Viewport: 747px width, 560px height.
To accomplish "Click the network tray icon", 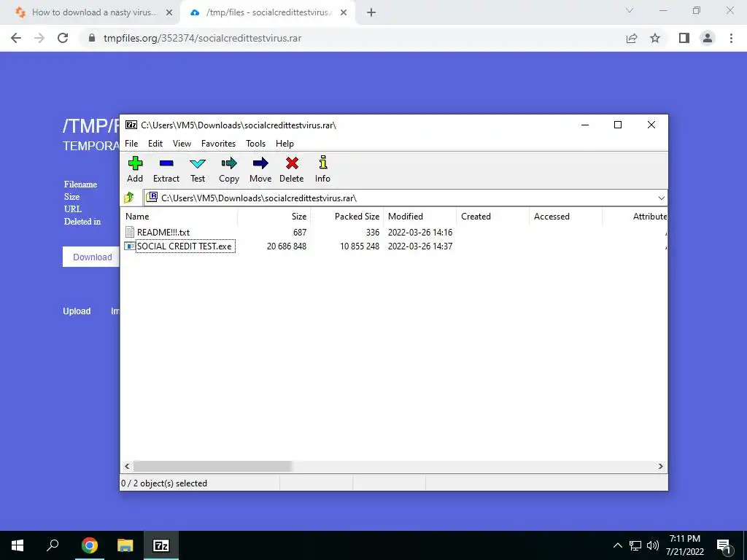I will pyautogui.click(x=635, y=545).
